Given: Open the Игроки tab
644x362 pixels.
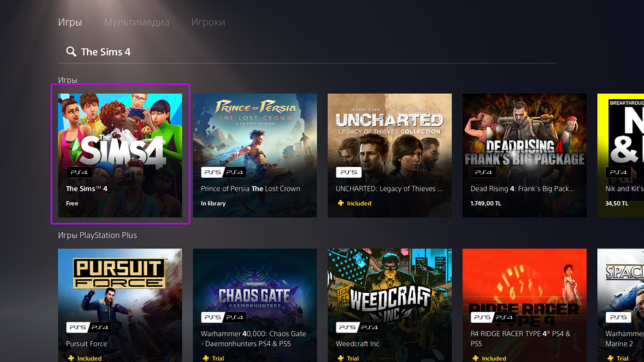Looking at the screenshot, I should [x=208, y=22].
